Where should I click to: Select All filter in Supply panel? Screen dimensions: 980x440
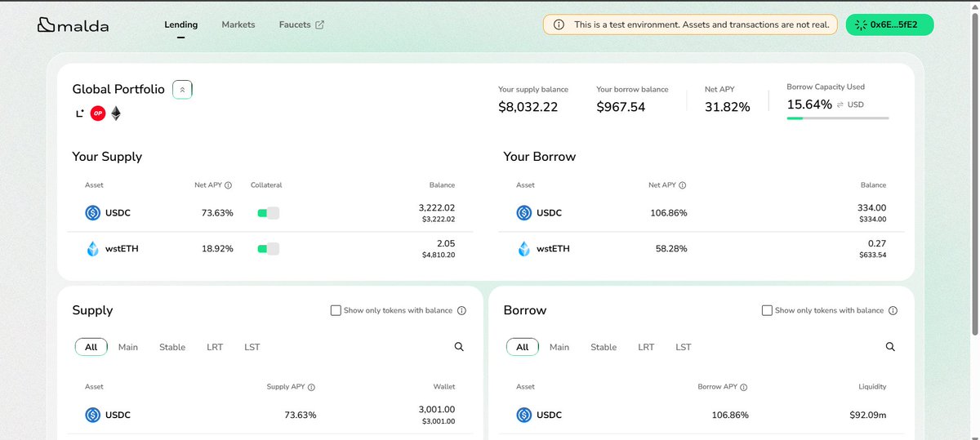pos(91,347)
